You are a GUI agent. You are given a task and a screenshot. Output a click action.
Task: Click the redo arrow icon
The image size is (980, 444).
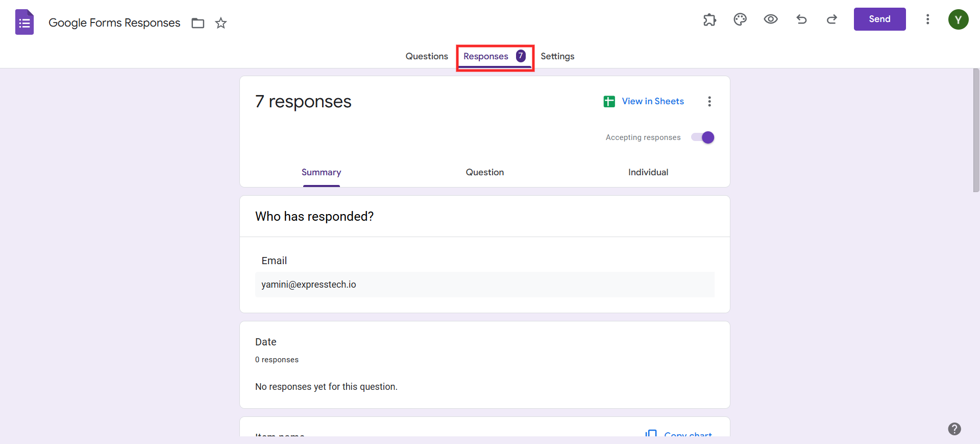point(832,19)
